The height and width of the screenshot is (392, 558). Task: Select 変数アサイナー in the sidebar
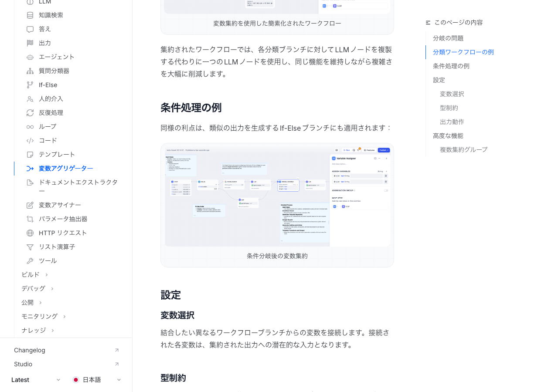point(60,205)
